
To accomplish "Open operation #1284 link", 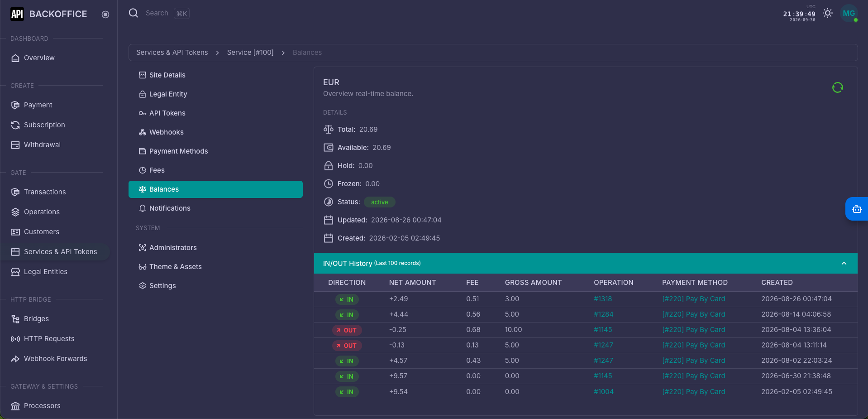I will [x=604, y=314].
